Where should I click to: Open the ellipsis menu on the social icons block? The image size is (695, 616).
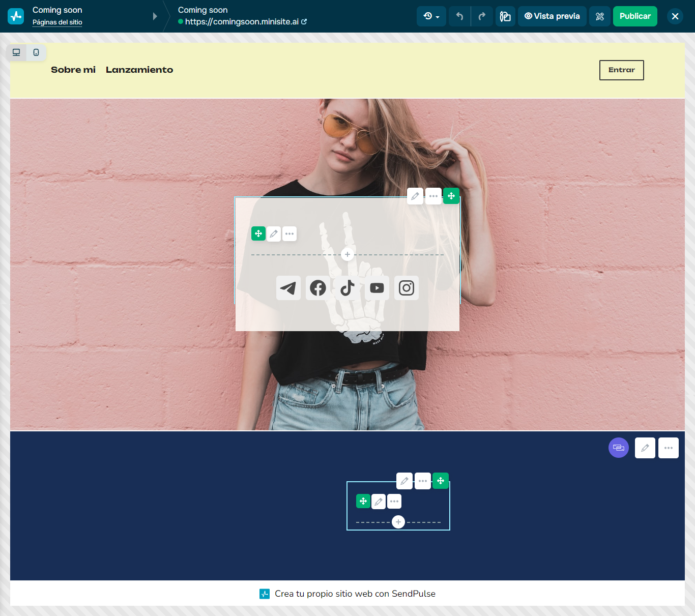click(289, 233)
